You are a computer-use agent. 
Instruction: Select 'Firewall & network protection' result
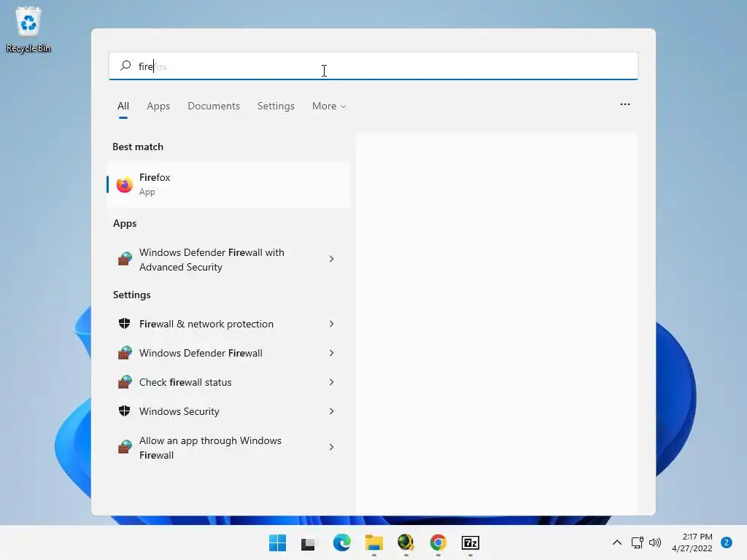[206, 324]
